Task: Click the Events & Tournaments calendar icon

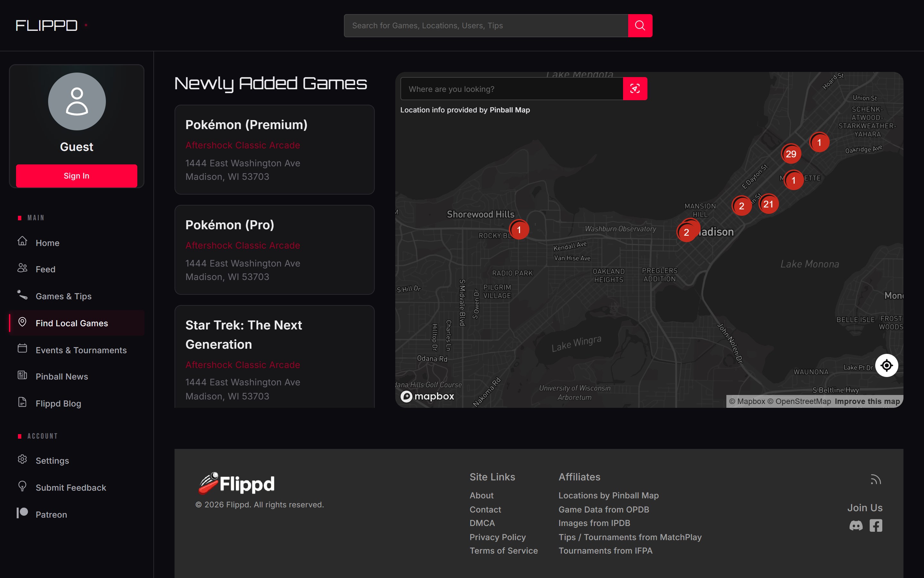Action: [x=22, y=348]
